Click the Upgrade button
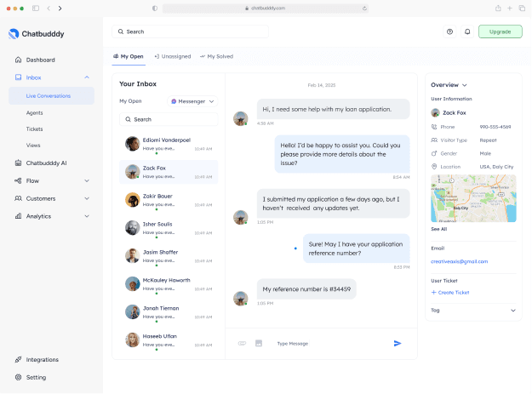The height and width of the screenshot is (394, 532). 501,31
